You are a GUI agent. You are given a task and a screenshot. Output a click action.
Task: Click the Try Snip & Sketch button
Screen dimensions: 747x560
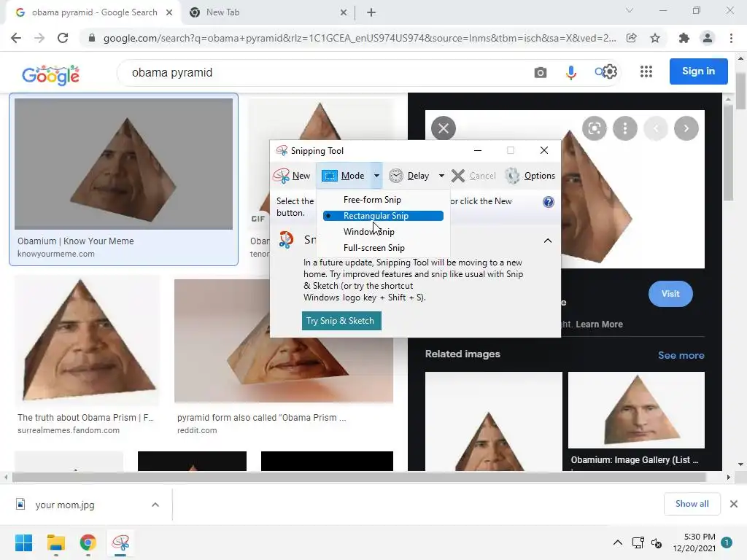point(341,321)
